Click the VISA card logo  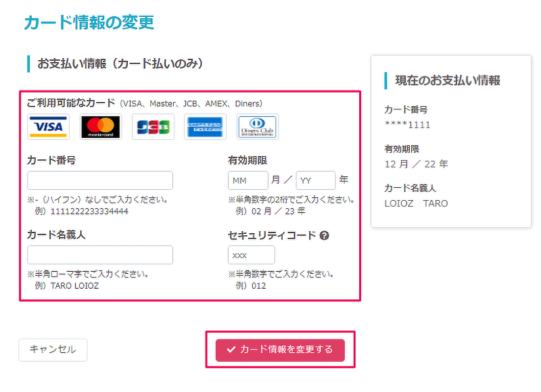click(48, 127)
